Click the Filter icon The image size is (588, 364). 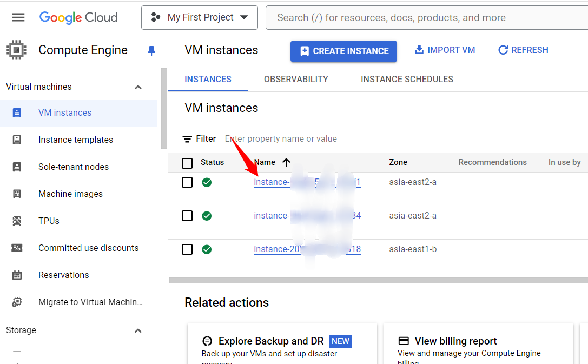pyautogui.click(x=187, y=139)
